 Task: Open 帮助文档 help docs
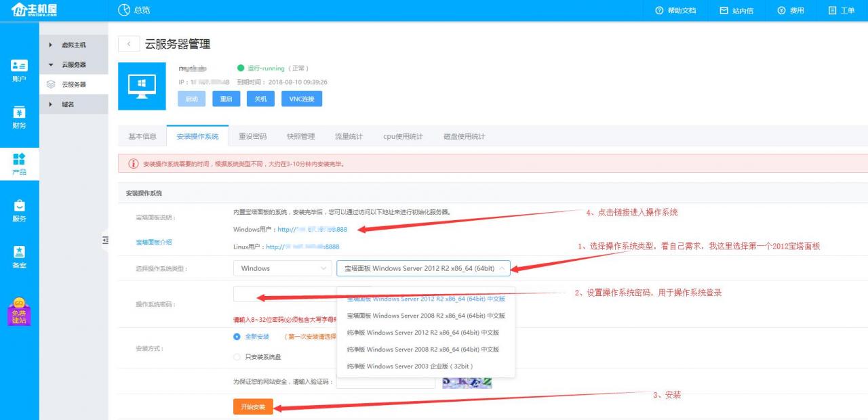[x=675, y=10]
